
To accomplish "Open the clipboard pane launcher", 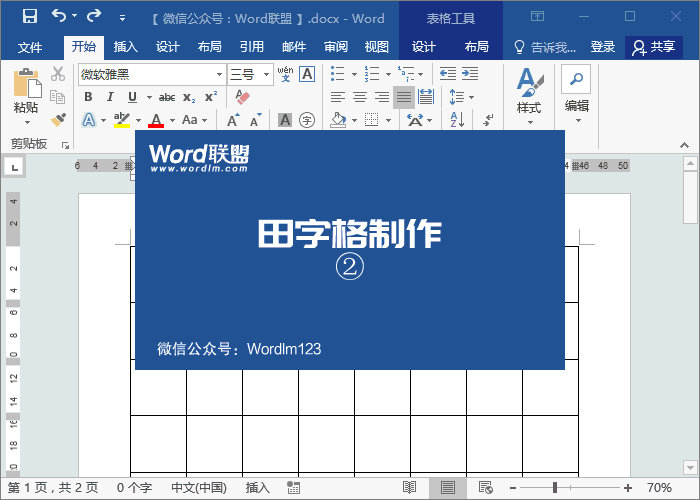I will [66, 145].
